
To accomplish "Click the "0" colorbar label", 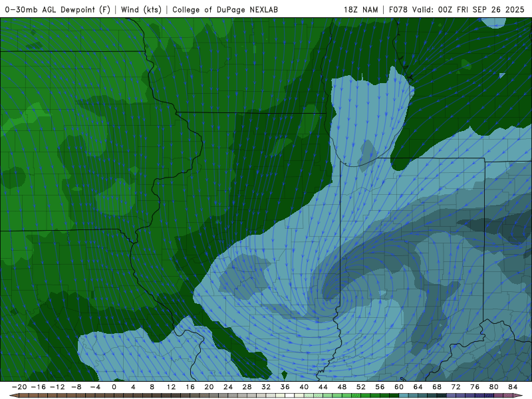I will tap(114, 387).
